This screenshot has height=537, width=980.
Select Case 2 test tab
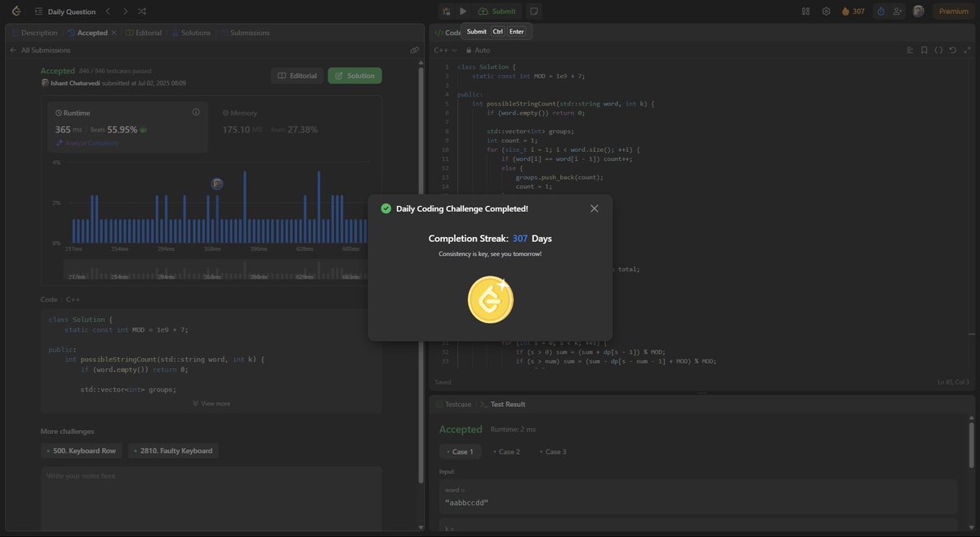[506, 451]
